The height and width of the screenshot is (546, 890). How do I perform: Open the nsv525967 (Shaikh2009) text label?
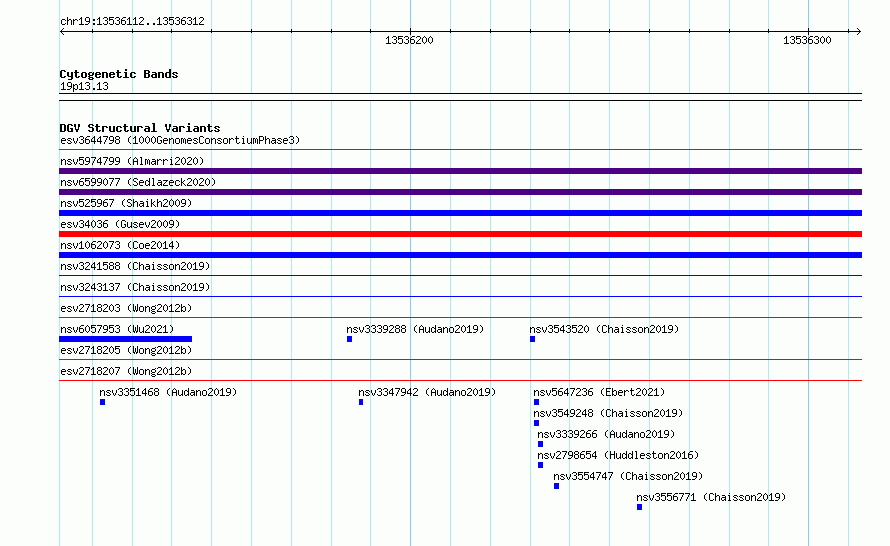click(x=126, y=203)
